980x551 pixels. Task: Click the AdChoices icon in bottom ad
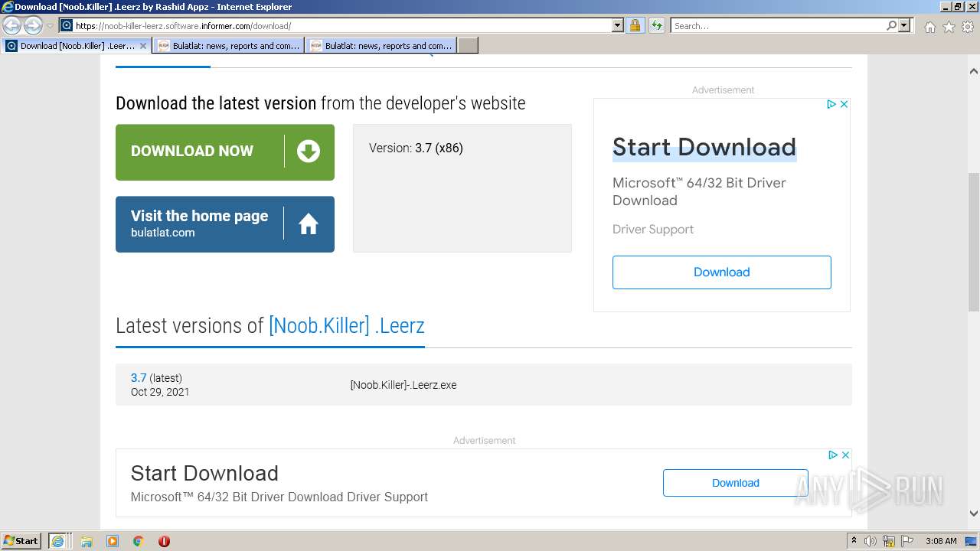[x=833, y=455]
